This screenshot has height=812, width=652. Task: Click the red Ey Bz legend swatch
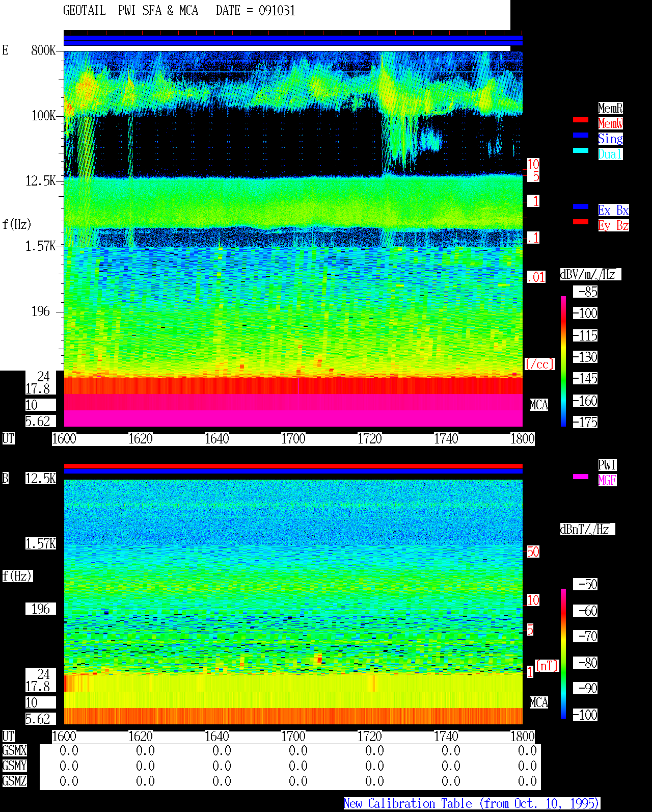[x=581, y=222]
